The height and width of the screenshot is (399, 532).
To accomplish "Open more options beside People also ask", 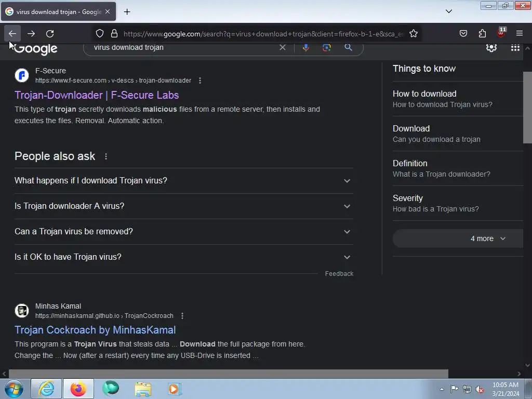I will click(x=106, y=156).
